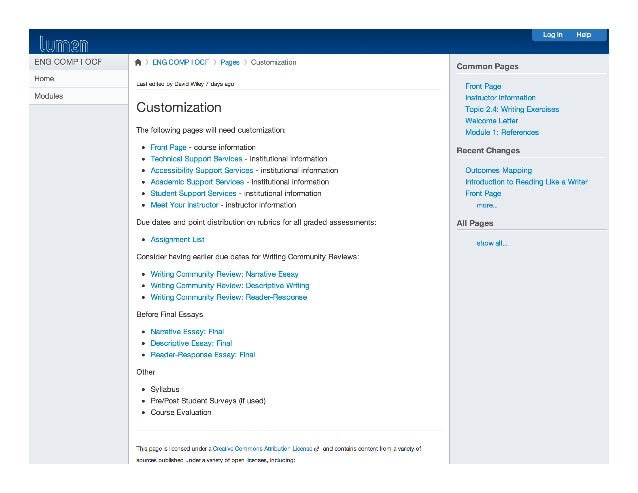Viewport: 638px width, 493px height.
Task: Click the All Pages heading
Action: [474, 223]
